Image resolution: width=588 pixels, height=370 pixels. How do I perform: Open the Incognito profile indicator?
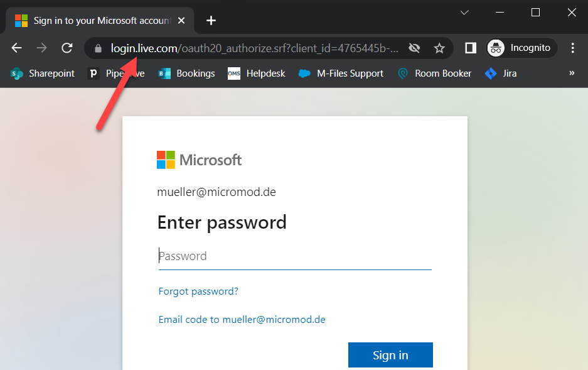(x=522, y=48)
